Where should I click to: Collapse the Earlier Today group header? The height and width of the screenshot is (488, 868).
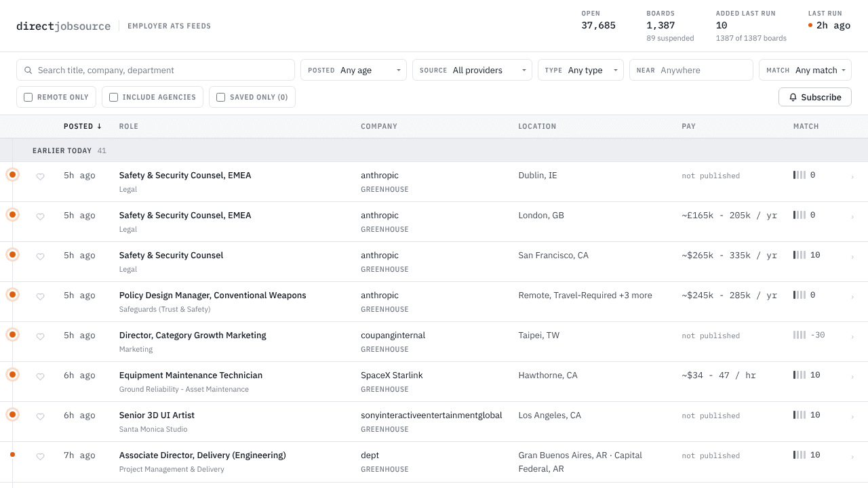[434, 150]
